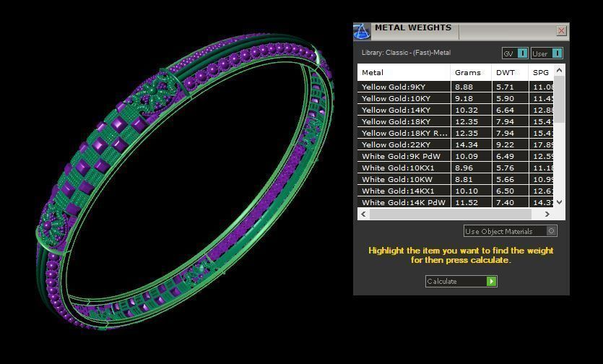Click the table's scroll up arrow

[560, 70]
